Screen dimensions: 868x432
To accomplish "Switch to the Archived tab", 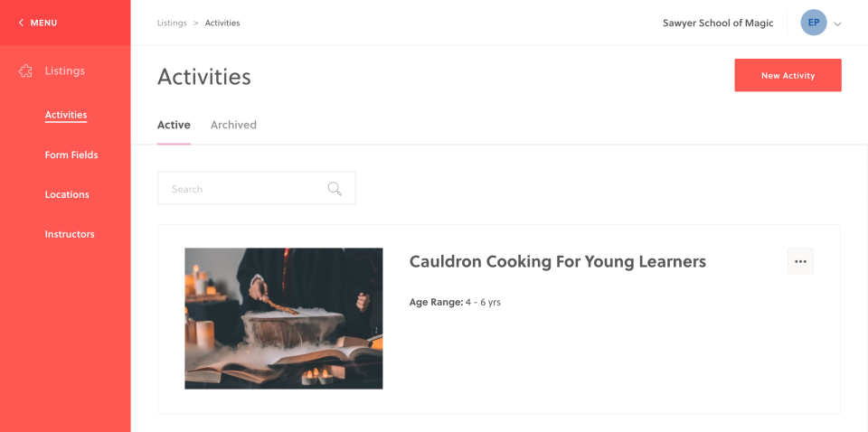I will 233,125.
